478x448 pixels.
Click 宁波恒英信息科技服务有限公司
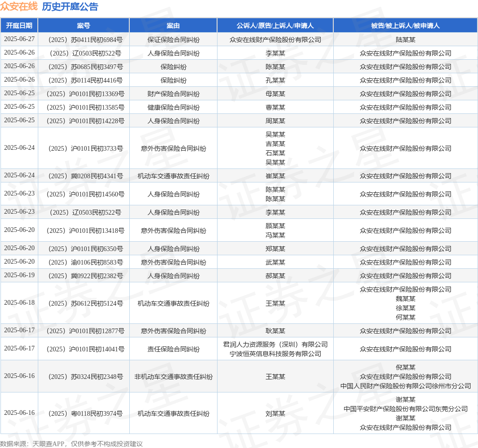(x=275, y=354)
